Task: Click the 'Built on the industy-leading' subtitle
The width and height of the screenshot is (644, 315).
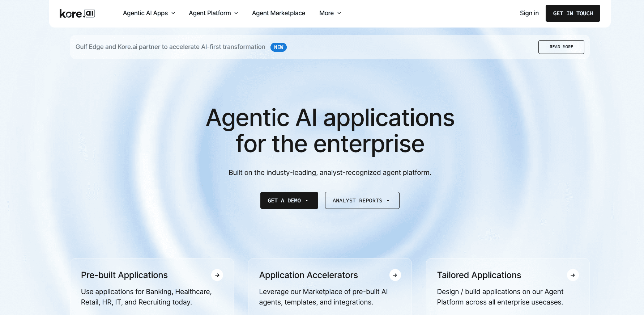Action: (x=330, y=173)
